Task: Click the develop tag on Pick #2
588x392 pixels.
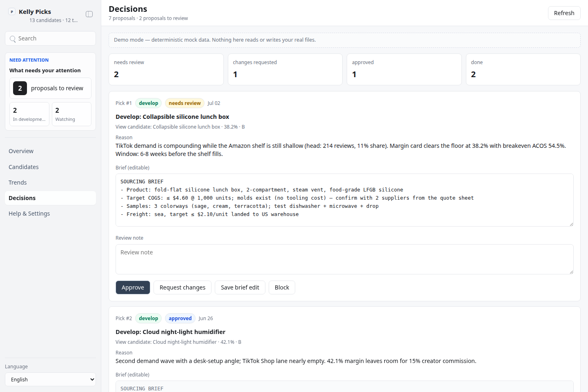Action: (x=148, y=318)
